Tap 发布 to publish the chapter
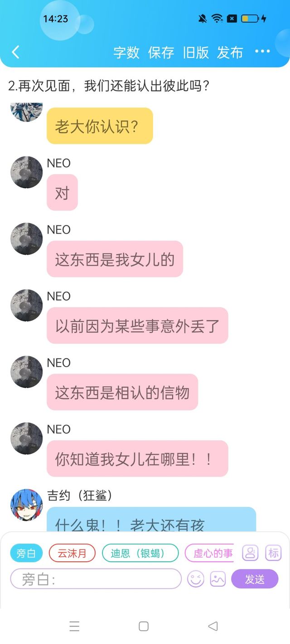Screen dimensions: 290x644 pyautogui.click(x=230, y=52)
